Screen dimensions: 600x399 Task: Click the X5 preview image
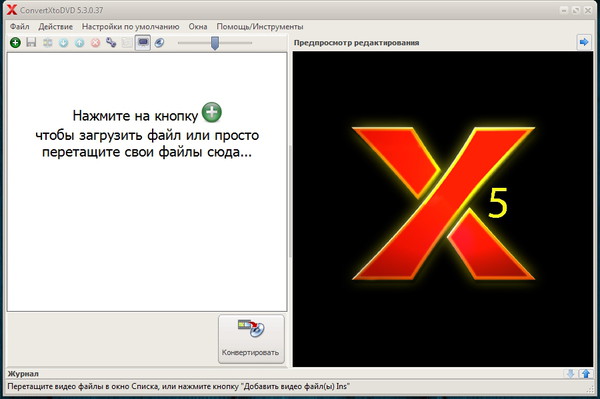[443, 209]
